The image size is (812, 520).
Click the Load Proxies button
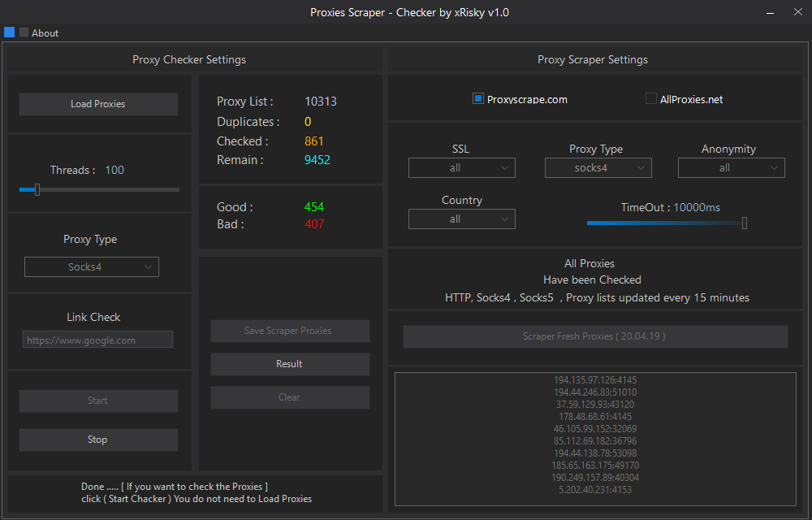tap(98, 104)
